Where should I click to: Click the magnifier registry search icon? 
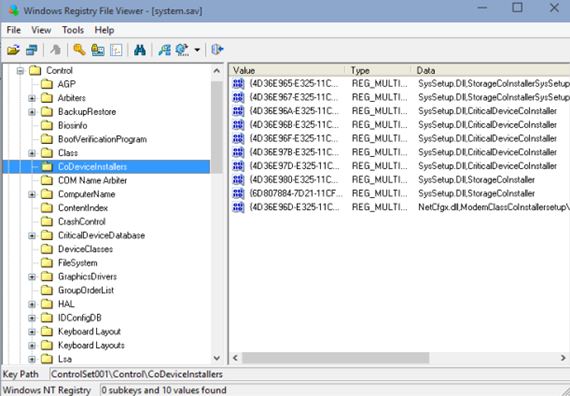(x=164, y=49)
